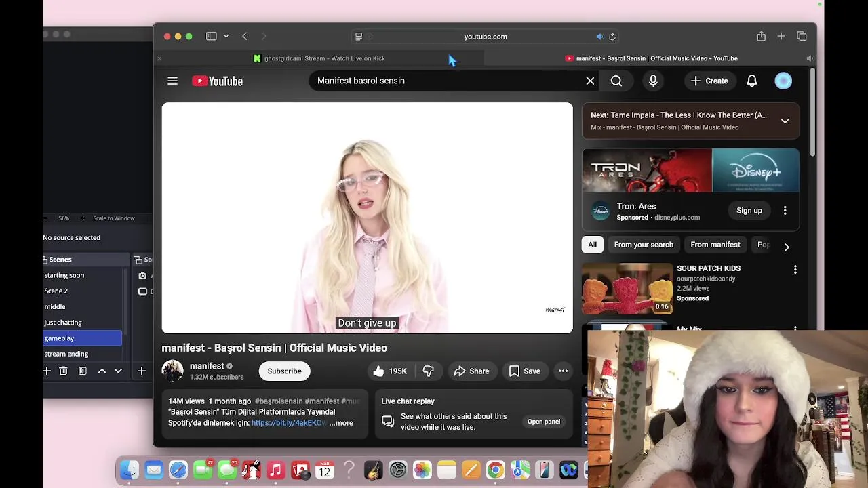Open the Create menu
Image resolution: width=868 pixels, height=488 pixels.
tap(709, 81)
